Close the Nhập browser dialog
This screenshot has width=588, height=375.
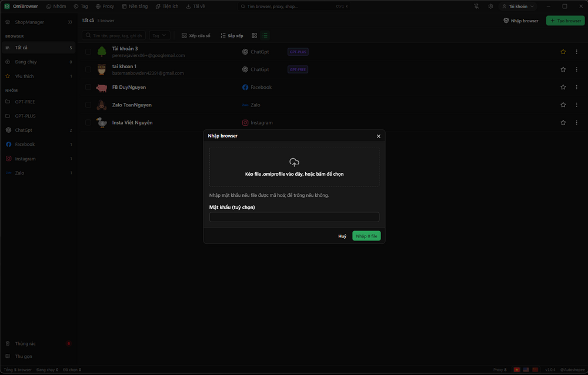click(x=378, y=136)
